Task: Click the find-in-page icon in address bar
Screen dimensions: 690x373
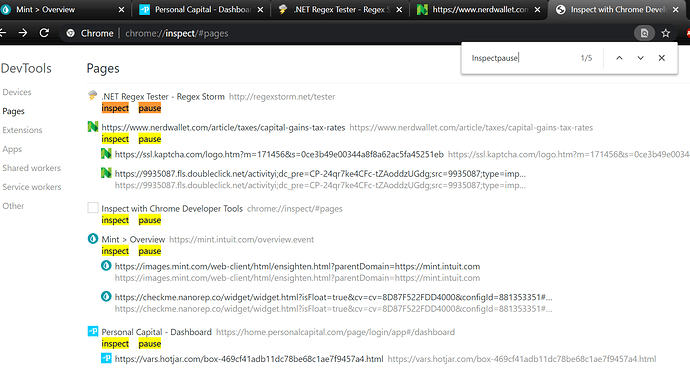Action: [x=644, y=33]
